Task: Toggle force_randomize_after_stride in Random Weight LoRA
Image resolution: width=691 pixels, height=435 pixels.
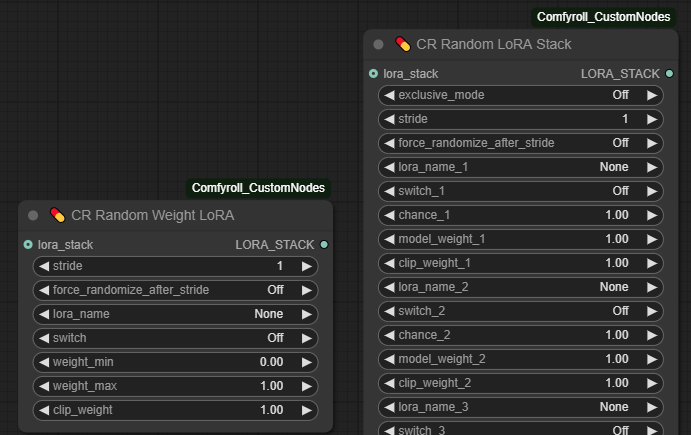Action: tap(175, 290)
